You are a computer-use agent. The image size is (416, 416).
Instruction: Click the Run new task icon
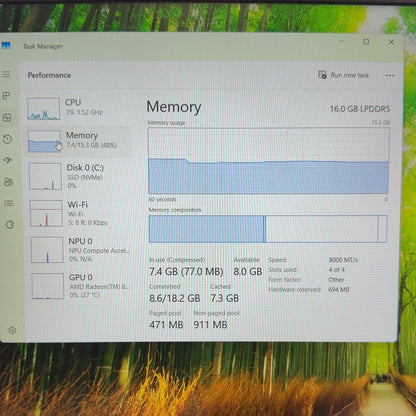(322, 75)
